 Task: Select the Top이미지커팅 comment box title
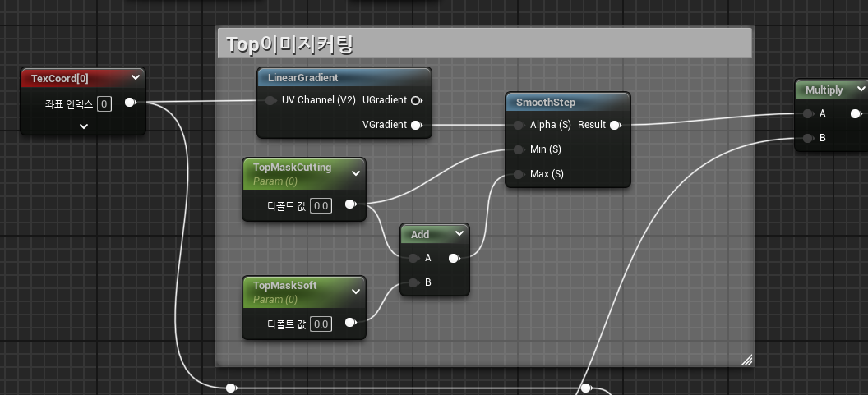coord(290,44)
